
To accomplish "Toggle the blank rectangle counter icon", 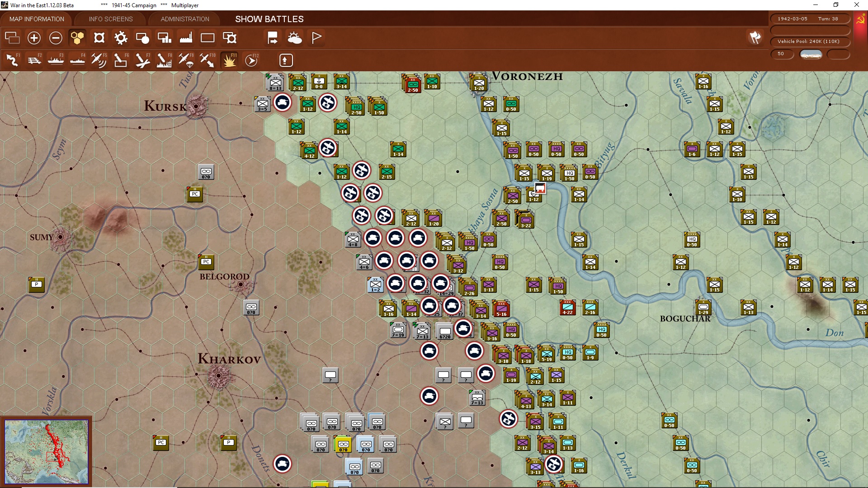I will (x=208, y=38).
